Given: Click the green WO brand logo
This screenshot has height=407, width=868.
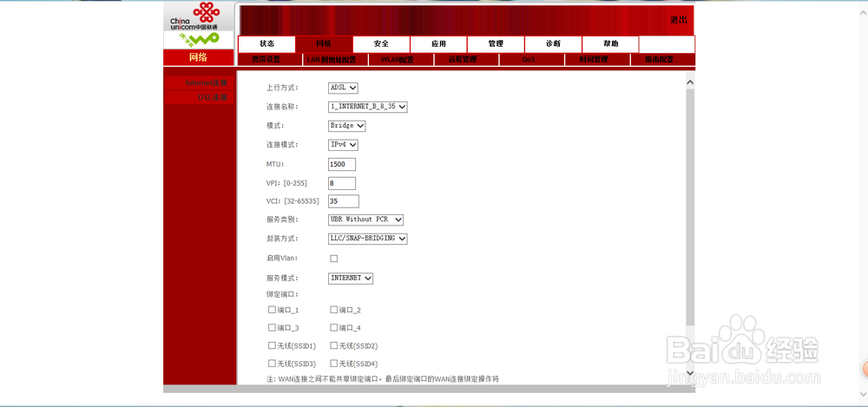Looking at the screenshot, I should coord(199,39).
